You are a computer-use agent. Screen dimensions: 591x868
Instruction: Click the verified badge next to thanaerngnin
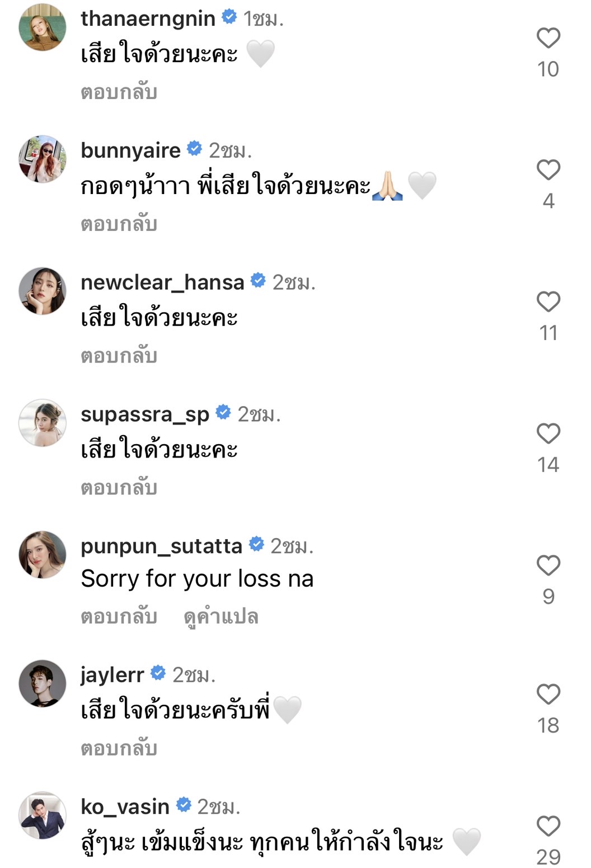pos(228,17)
